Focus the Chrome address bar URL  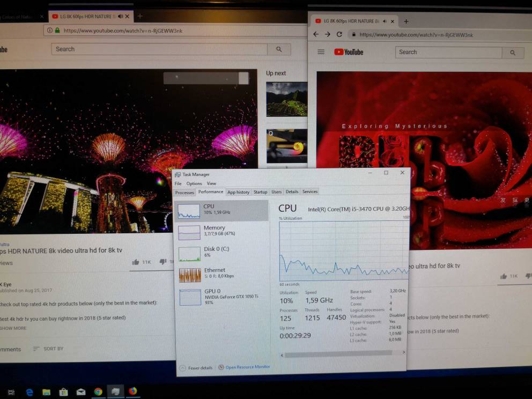[416, 35]
